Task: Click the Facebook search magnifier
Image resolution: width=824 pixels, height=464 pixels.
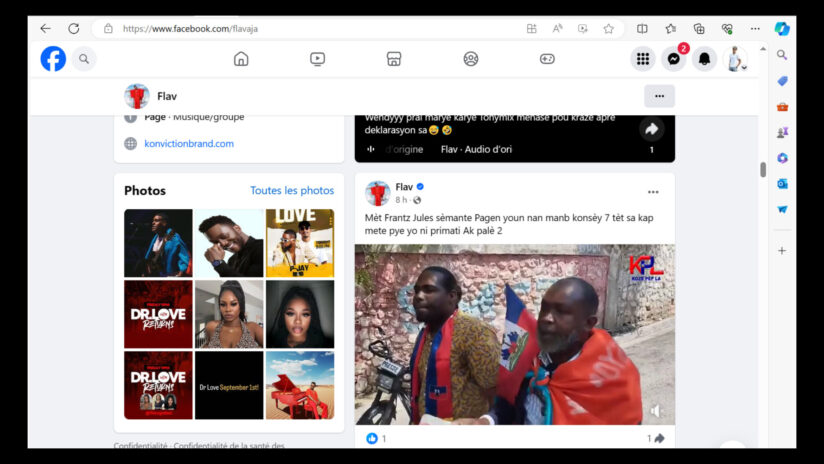Action: [x=84, y=59]
